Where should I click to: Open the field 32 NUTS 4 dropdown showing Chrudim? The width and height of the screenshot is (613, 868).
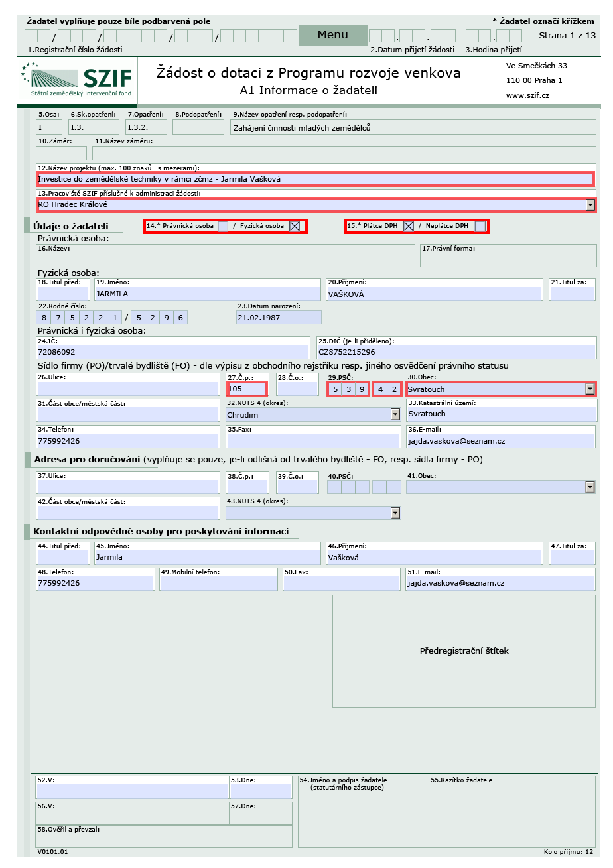(x=395, y=414)
